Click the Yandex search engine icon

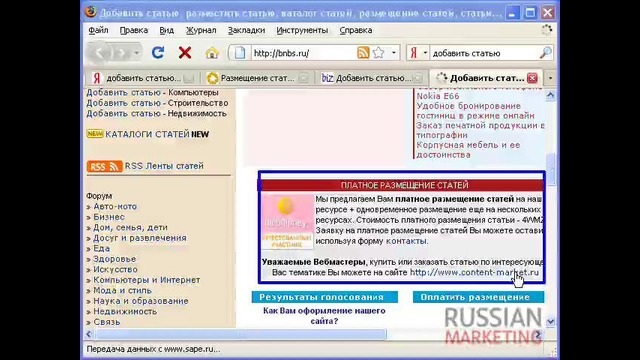point(413,53)
